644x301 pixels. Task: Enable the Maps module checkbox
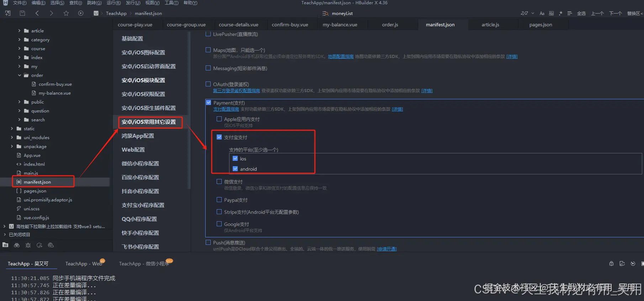[x=208, y=50]
